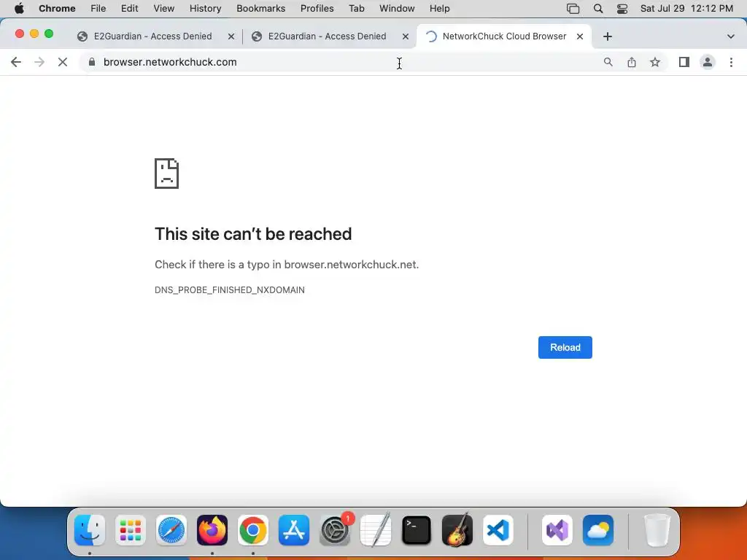Open the Profiles menu
747x560 pixels.
[x=317, y=9]
